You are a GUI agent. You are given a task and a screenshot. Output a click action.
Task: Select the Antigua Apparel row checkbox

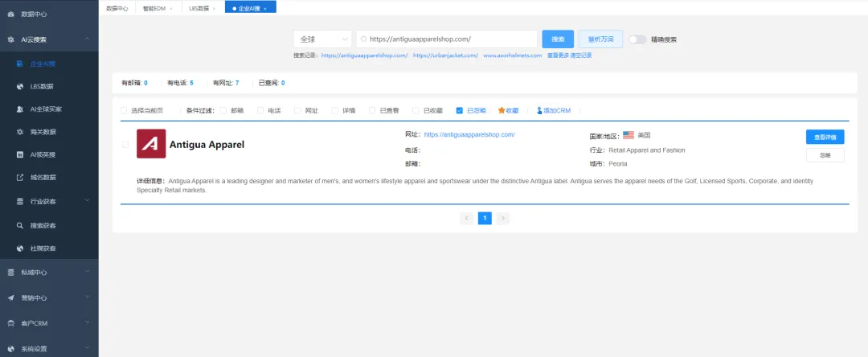click(x=125, y=145)
